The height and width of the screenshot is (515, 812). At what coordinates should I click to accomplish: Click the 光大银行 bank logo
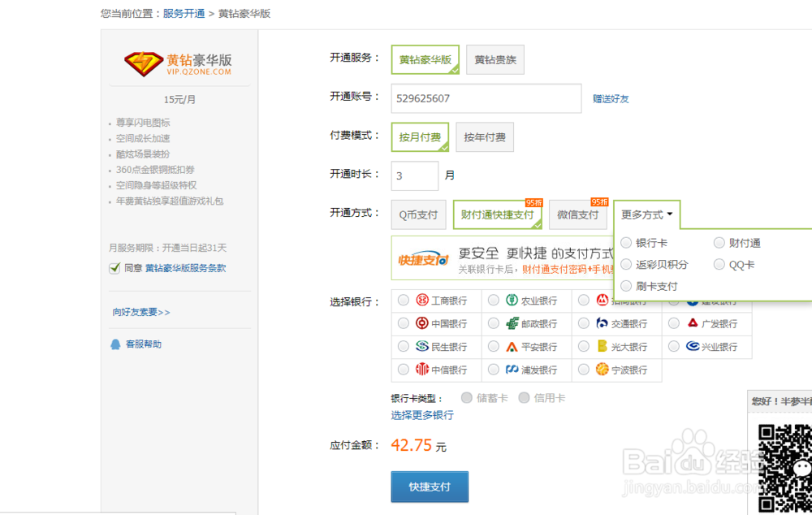coord(602,346)
